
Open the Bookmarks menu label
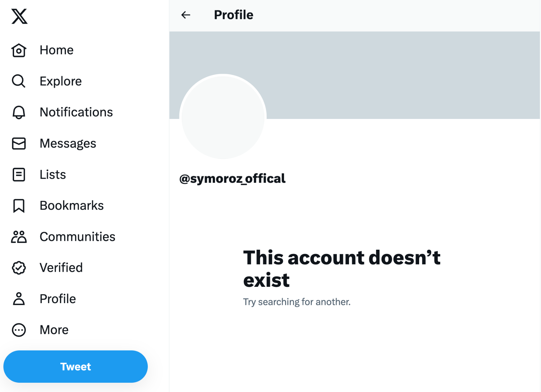coord(72,206)
